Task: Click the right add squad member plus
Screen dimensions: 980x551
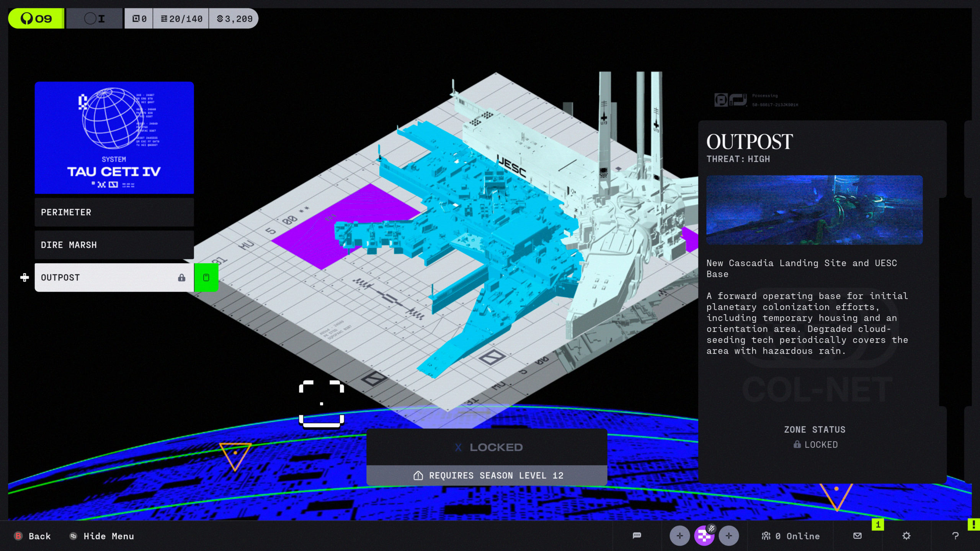Action: tap(728, 536)
